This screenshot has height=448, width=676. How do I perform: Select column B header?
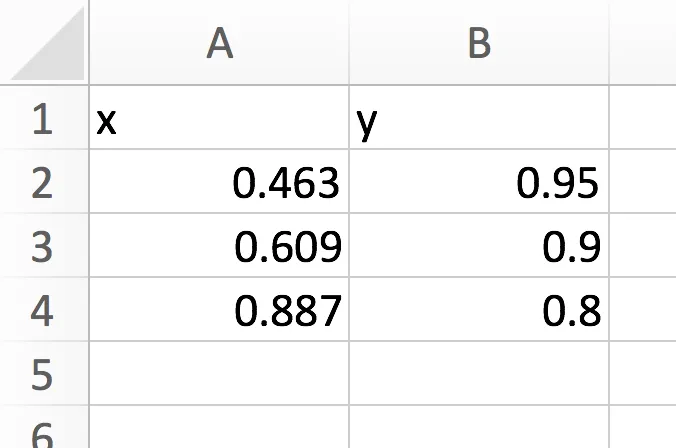(479, 42)
